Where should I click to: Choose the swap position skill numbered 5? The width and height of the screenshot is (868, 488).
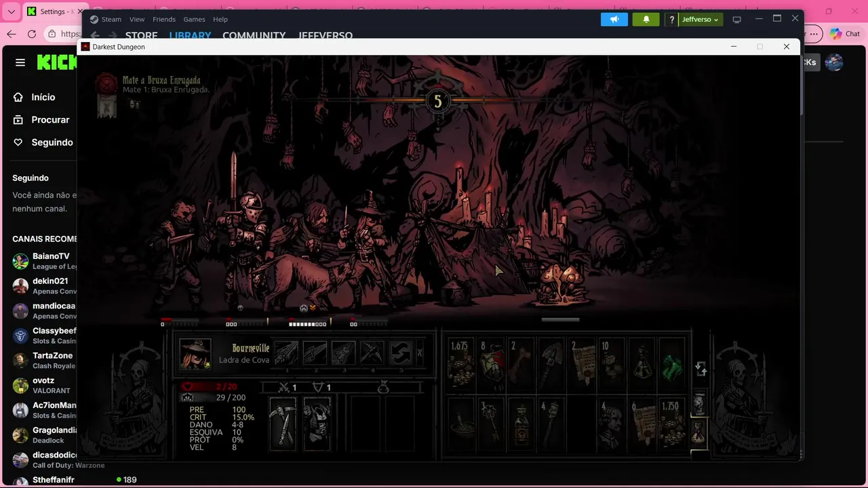point(400,353)
